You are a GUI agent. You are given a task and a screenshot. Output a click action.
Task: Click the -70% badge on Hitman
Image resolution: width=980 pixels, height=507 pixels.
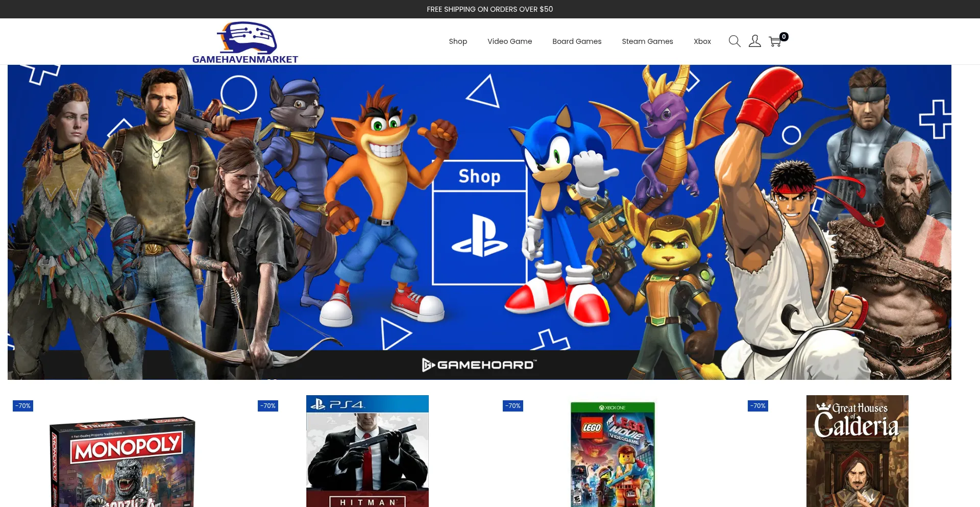pyautogui.click(x=267, y=405)
